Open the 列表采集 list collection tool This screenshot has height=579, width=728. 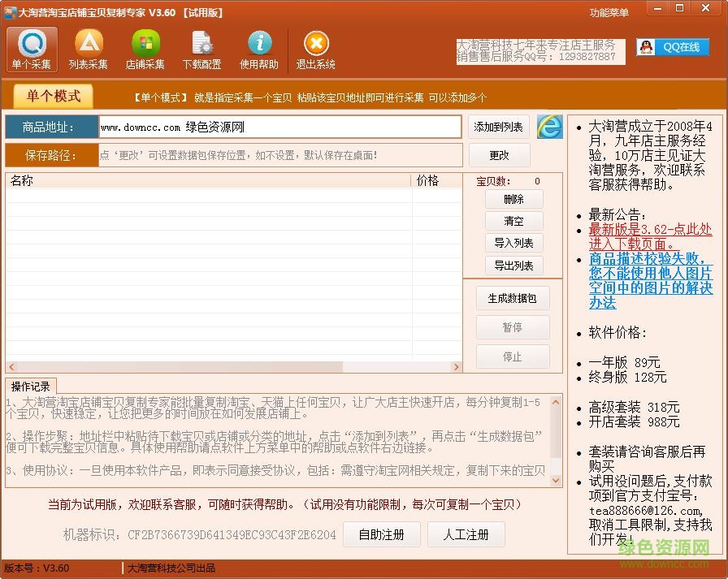click(x=89, y=49)
